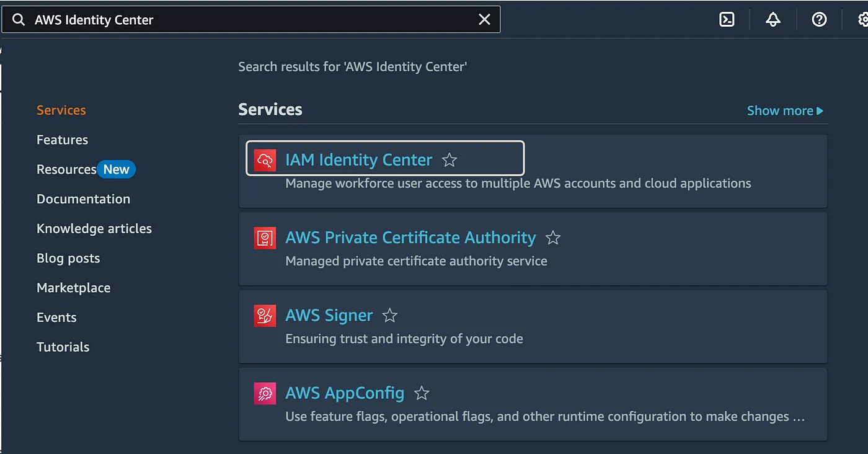The width and height of the screenshot is (868, 454).
Task: Open the settings gear icon
Action: [863, 20]
